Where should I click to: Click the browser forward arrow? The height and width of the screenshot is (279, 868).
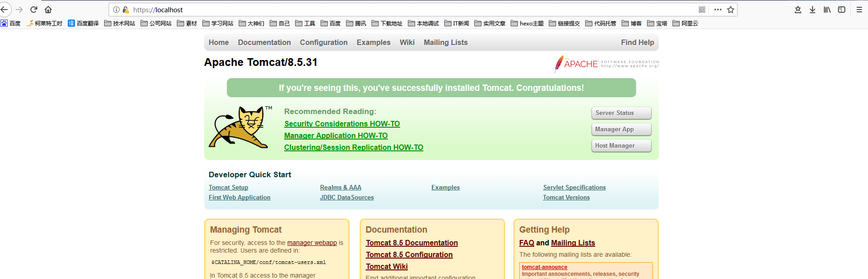(19, 10)
